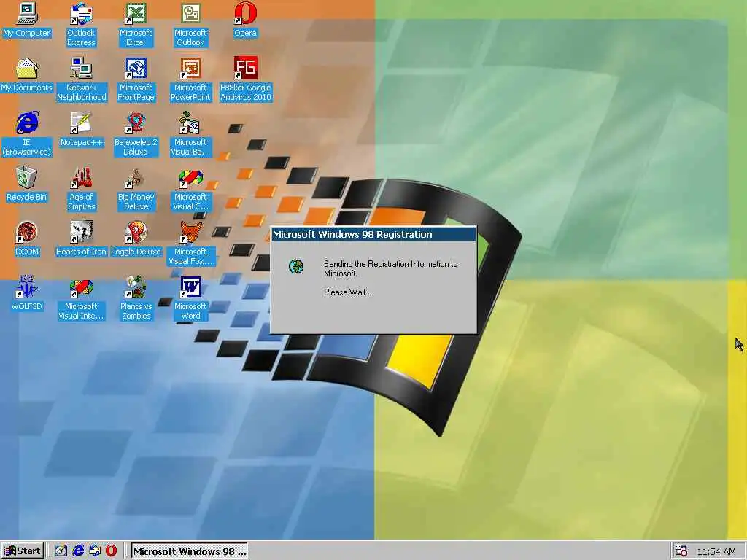Click the taskbar clock showing 11:54 AM
Viewport: 747px width, 560px height.
(x=716, y=551)
